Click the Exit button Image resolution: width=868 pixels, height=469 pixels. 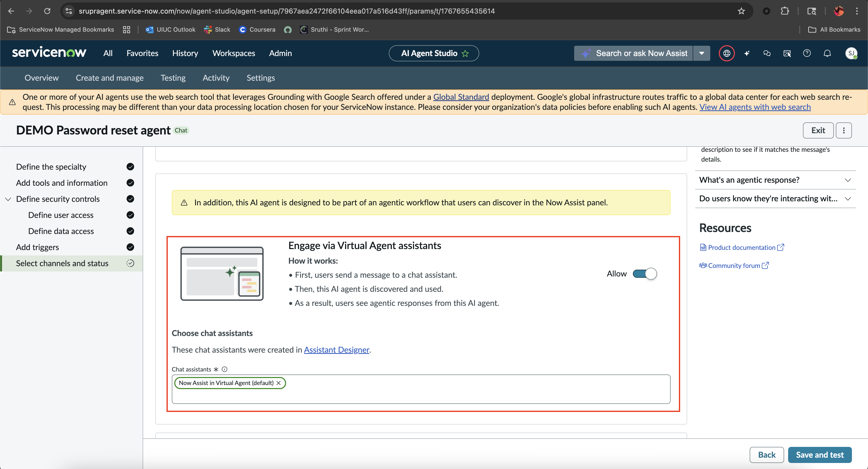pos(818,130)
